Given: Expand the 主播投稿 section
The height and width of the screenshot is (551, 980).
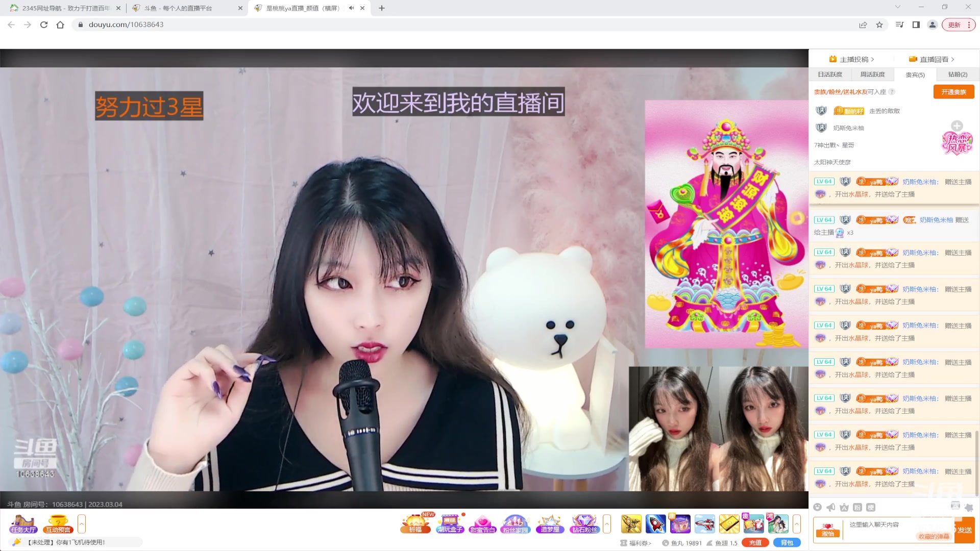Looking at the screenshot, I should coord(853,59).
